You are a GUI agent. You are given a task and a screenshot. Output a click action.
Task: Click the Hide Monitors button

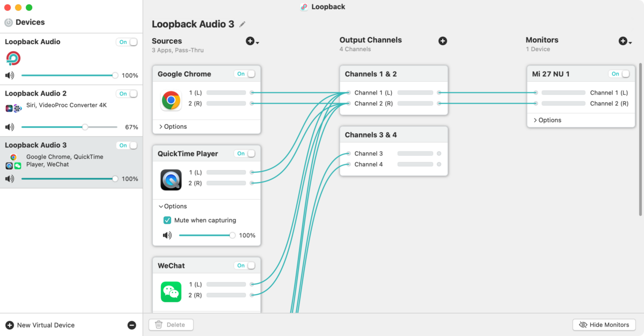(x=604, y=325)
